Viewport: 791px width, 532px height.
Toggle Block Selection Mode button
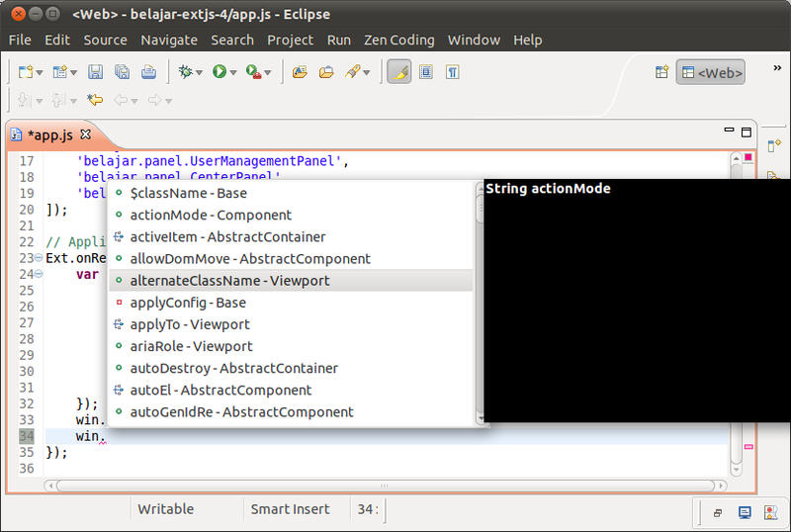click(x=426, y=72)
